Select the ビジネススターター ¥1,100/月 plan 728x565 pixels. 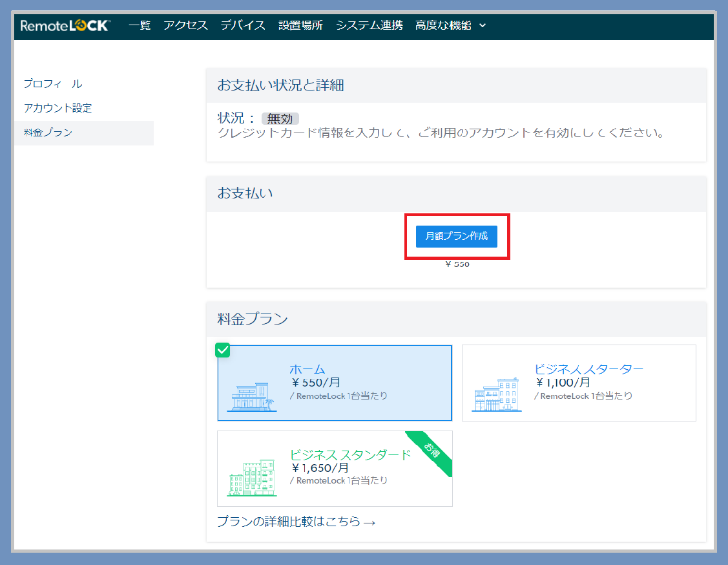(x=579, y=383)
